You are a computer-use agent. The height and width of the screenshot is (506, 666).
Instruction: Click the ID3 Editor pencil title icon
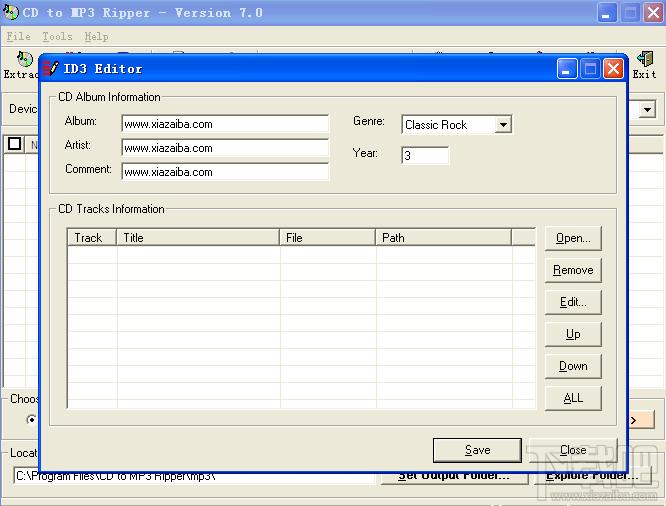coord(51,68)
